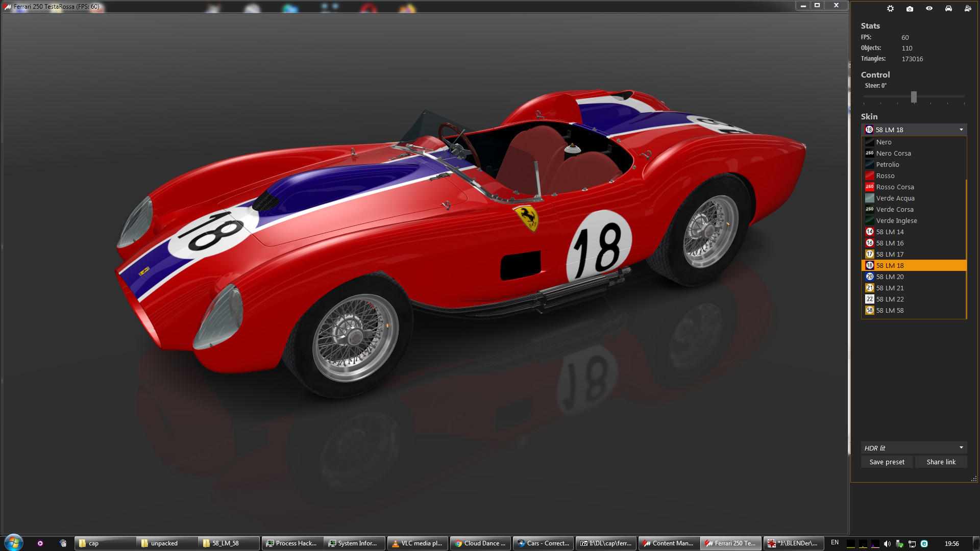Choose the Verde Inglese skin
The image size is (980, 551).
[914, 221]
